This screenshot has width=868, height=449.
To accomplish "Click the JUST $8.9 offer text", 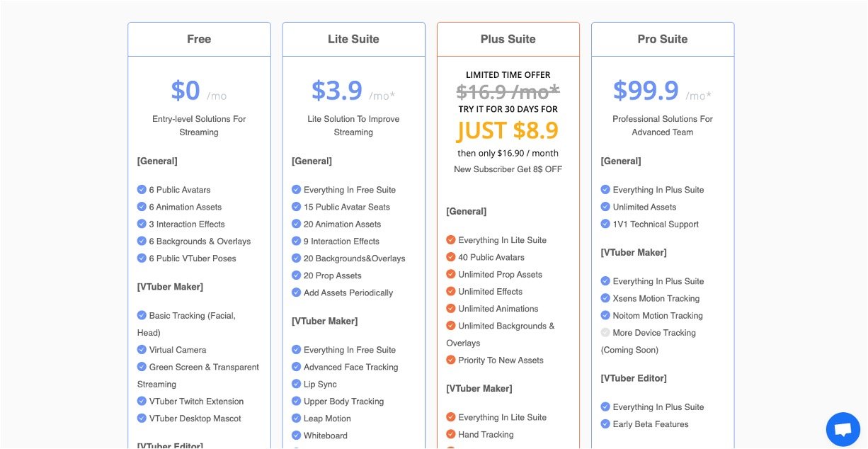I will tap(508, 130).
